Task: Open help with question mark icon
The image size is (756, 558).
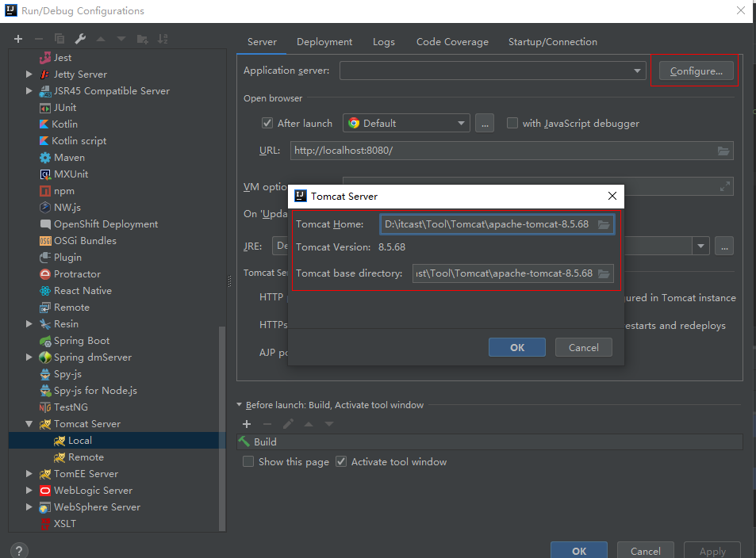Action: click(19, 551)
